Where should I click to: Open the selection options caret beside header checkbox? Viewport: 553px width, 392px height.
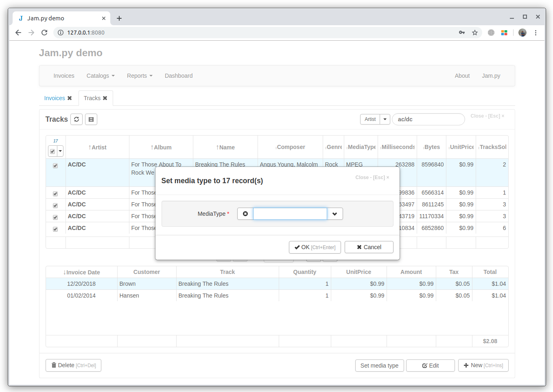[x=60, y=151]
